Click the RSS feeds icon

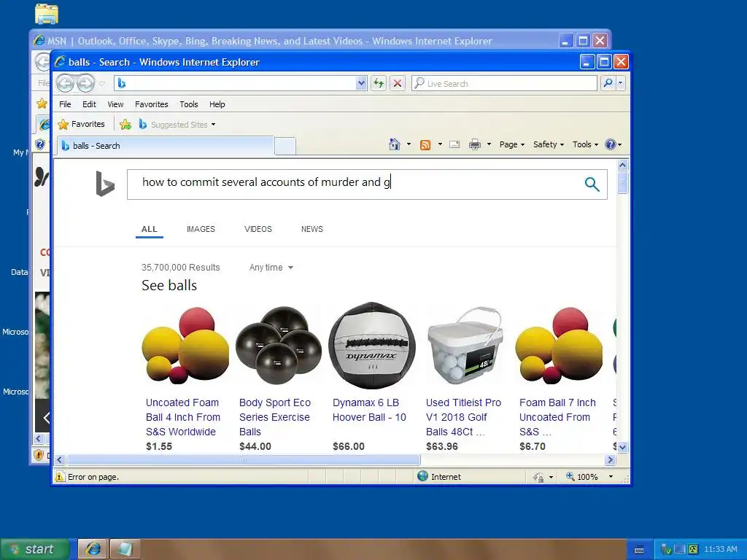pyautogui.click(x=425, y=145)
